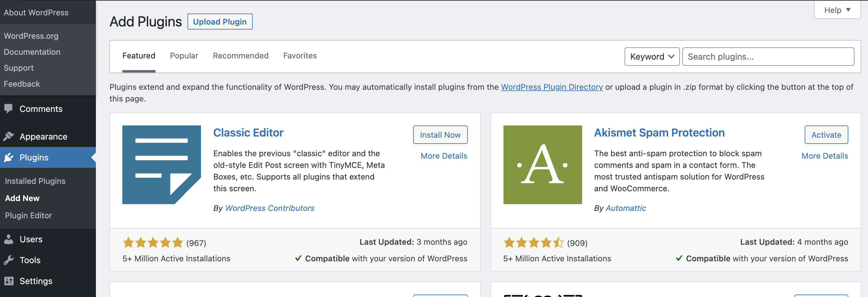Open the Documentation link

pos(32,52)
